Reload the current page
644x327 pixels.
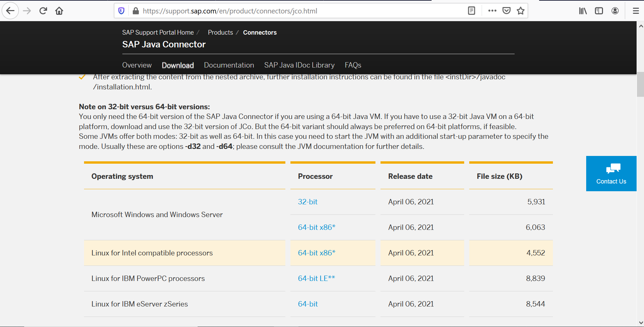(43, 11)
